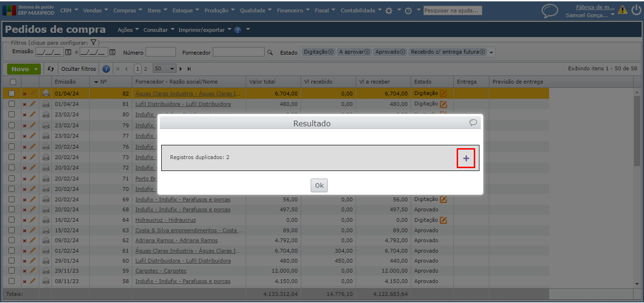Click the refresh list icon

(x=51, y=69)
